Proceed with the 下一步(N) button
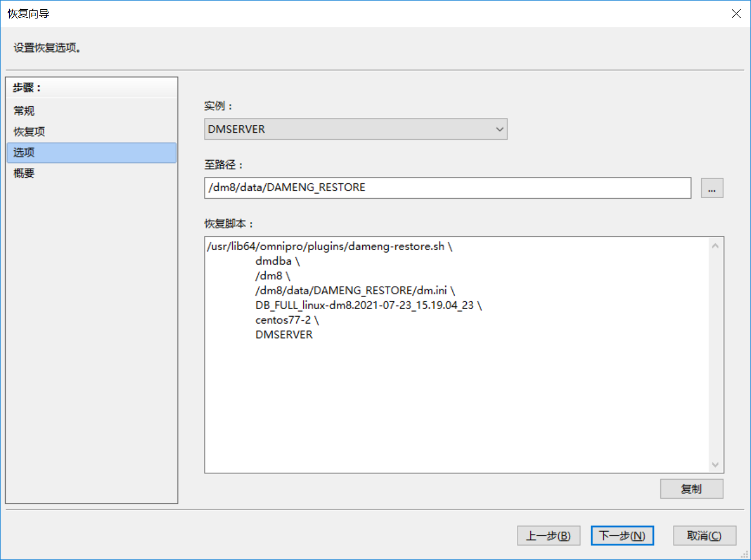This screenshot has height=560, width=751. point(622,536)
